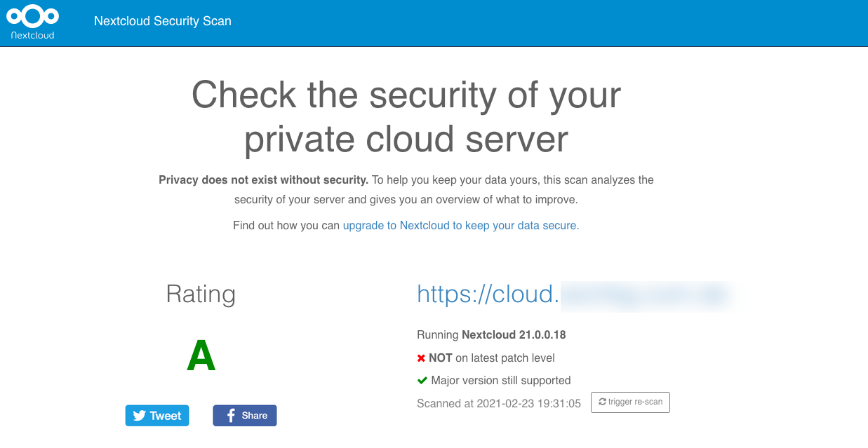
Task: Open the Nextcloud Security Scan header title
Action: pyautogui.click(x=163, y=21)
